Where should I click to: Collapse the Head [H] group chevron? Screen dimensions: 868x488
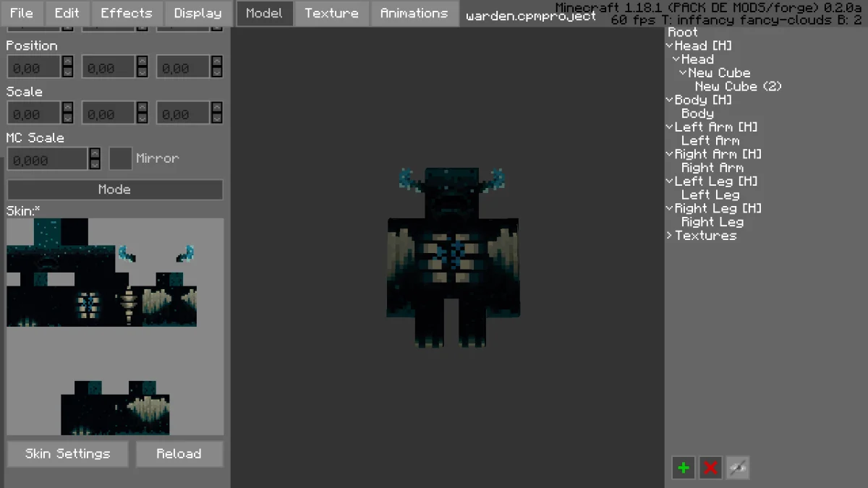tap(670, 46)
